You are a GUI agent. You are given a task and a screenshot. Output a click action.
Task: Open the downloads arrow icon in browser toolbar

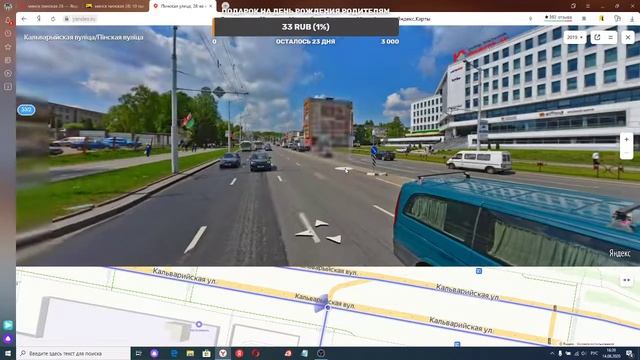632,19
